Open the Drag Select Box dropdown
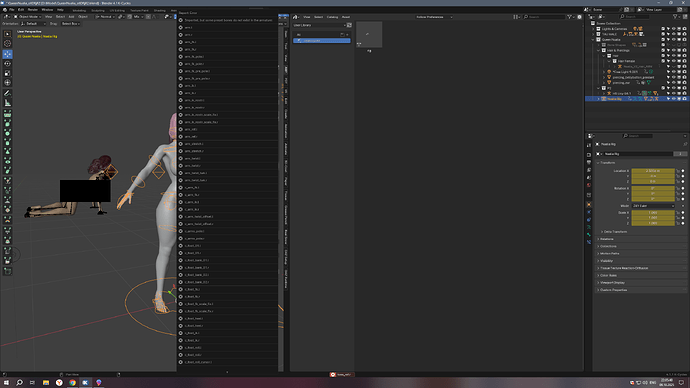Viewport: 690px width, 388px height. pos(70,24)
